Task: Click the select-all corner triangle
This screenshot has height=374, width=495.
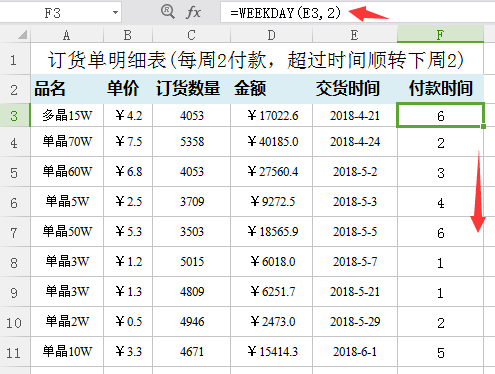Action: pyautogui.click(x=22, y=35)
